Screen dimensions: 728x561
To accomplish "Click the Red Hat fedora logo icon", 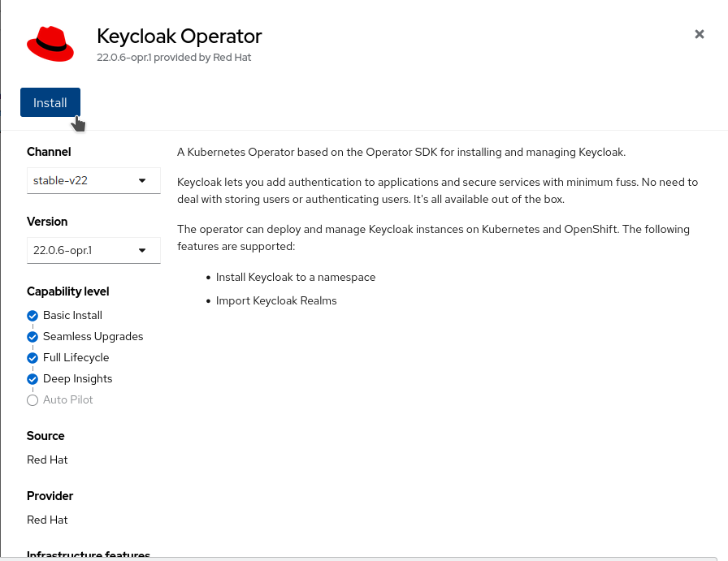I will (50, 44).
